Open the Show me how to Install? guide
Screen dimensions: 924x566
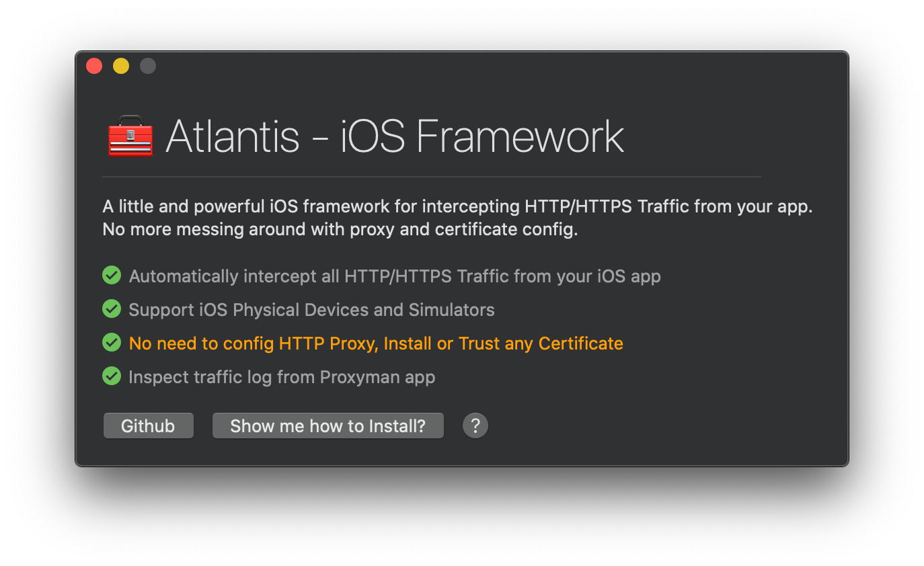click(x=328, y=426)
